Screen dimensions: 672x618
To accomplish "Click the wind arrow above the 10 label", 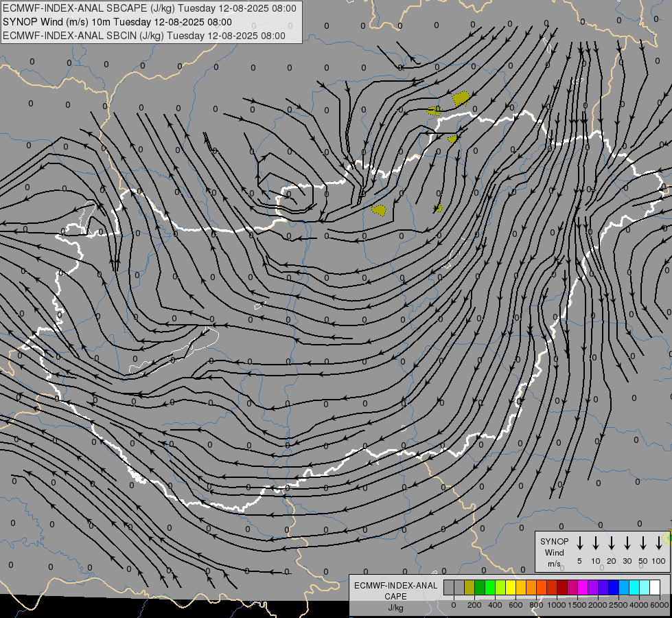I will (596, 543).
